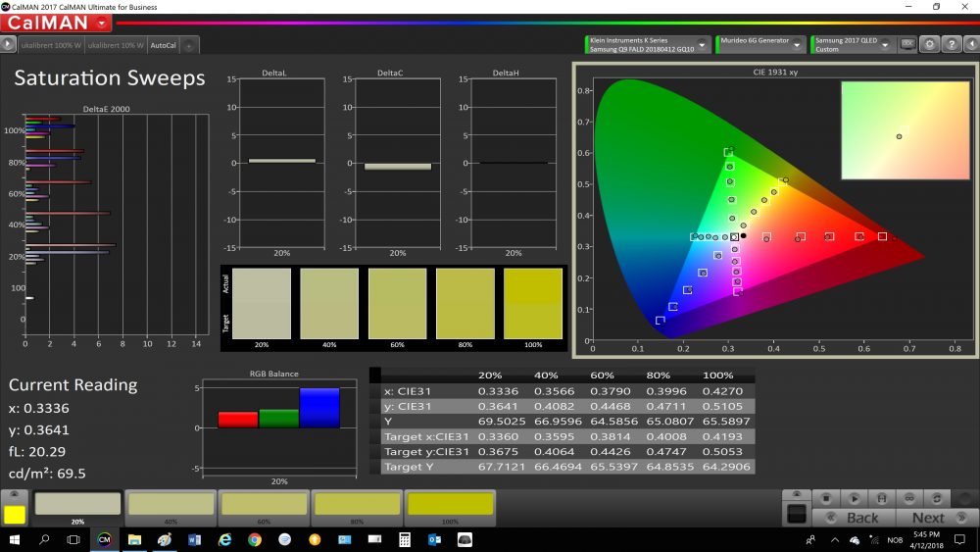This screenshot has height=552, width=980.
Task: Collapse the side panel arrow at far right
Action: click(971, 44)
